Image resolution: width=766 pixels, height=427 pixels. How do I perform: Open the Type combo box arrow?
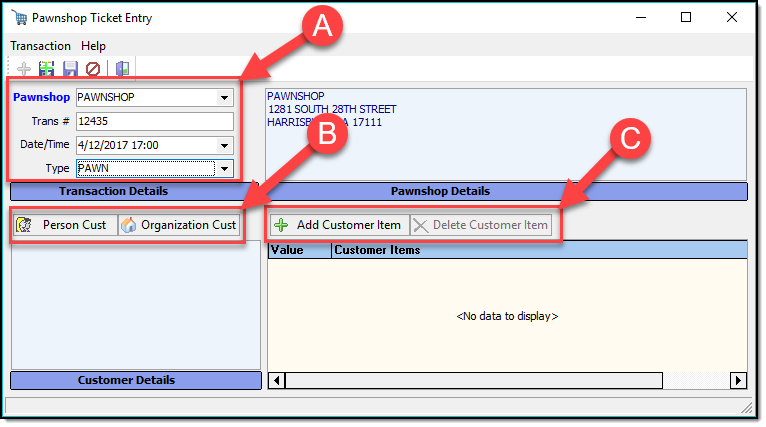click(225, 169)
